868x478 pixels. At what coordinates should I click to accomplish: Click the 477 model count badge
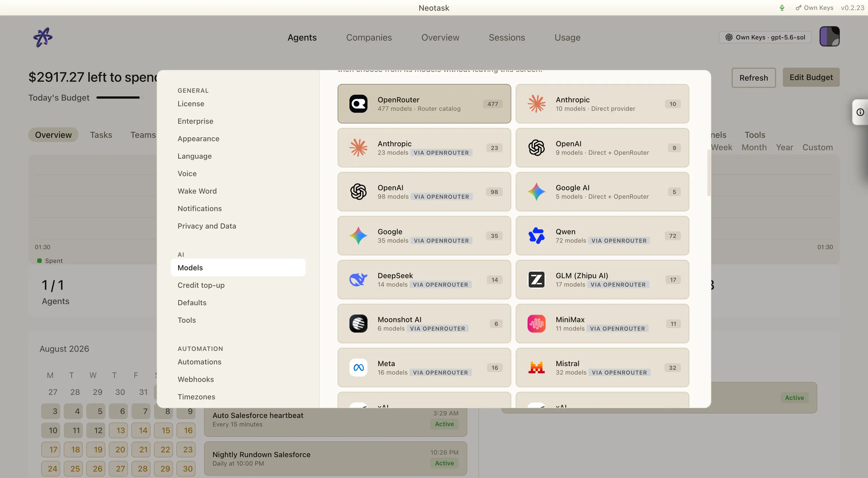(x=493, y=104)
